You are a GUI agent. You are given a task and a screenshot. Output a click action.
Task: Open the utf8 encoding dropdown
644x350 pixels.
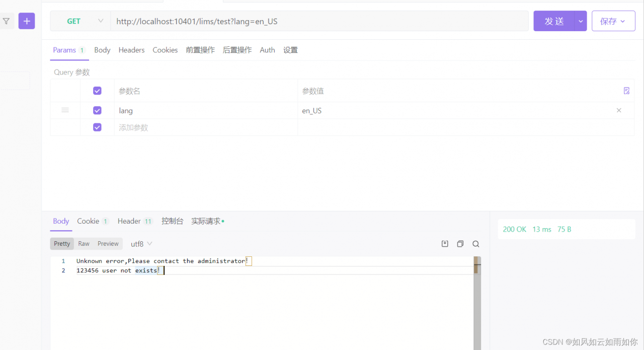pyautogui.click(x=141, y=244)
